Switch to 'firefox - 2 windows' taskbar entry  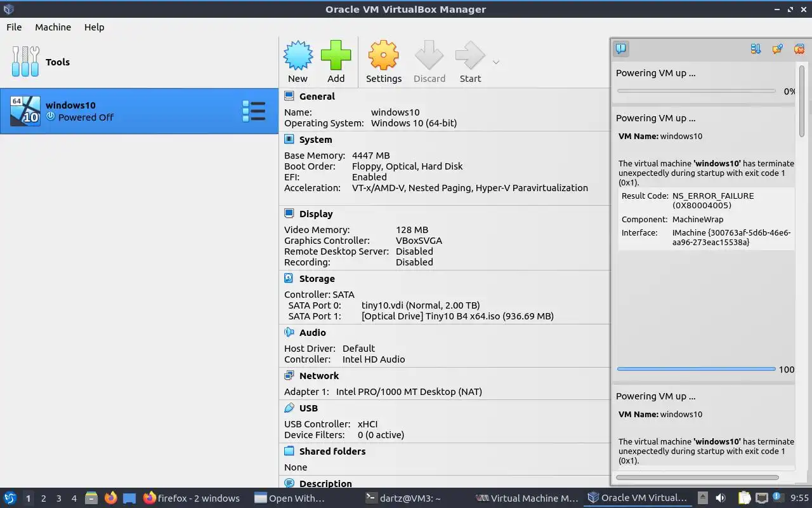tap(192, 498)
